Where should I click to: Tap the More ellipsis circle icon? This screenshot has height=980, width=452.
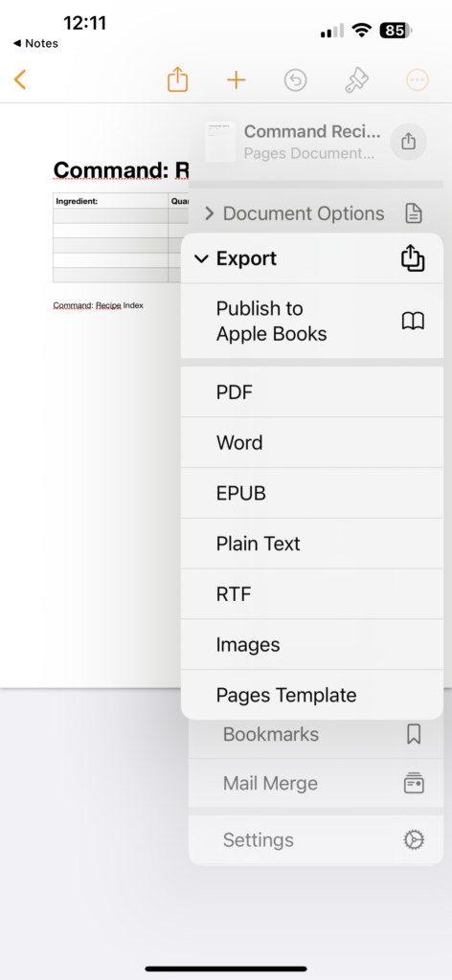click(x=417, y=80)
